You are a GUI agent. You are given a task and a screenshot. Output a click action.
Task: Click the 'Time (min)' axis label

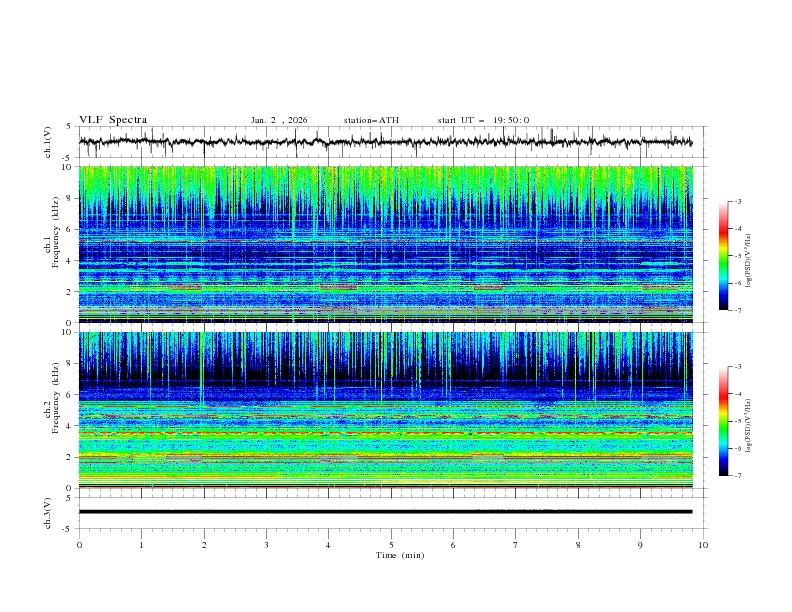400,555
